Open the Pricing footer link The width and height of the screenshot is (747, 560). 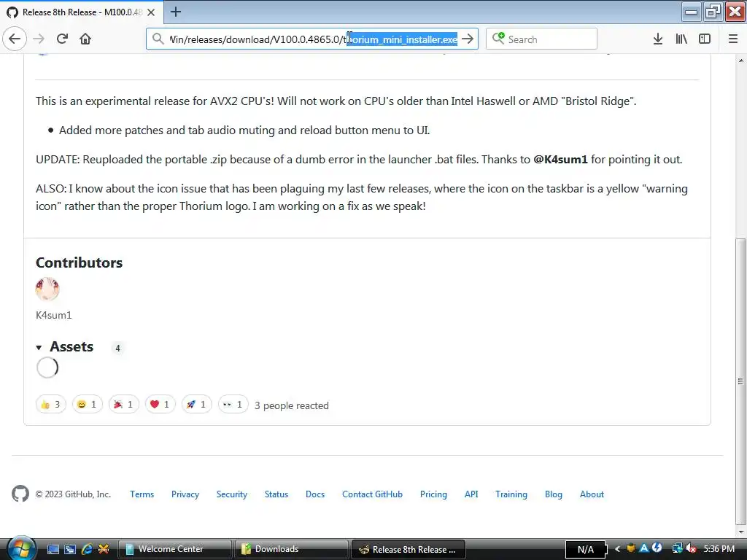point(433,494)
